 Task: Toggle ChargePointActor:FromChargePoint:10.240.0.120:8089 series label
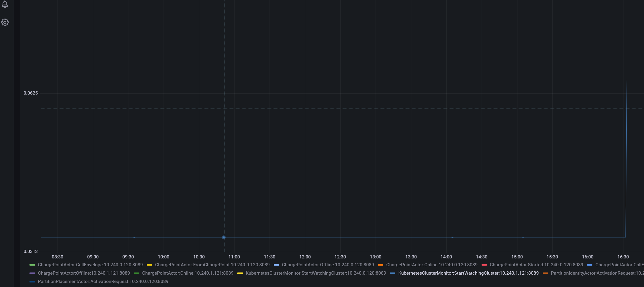pos(212,265)
